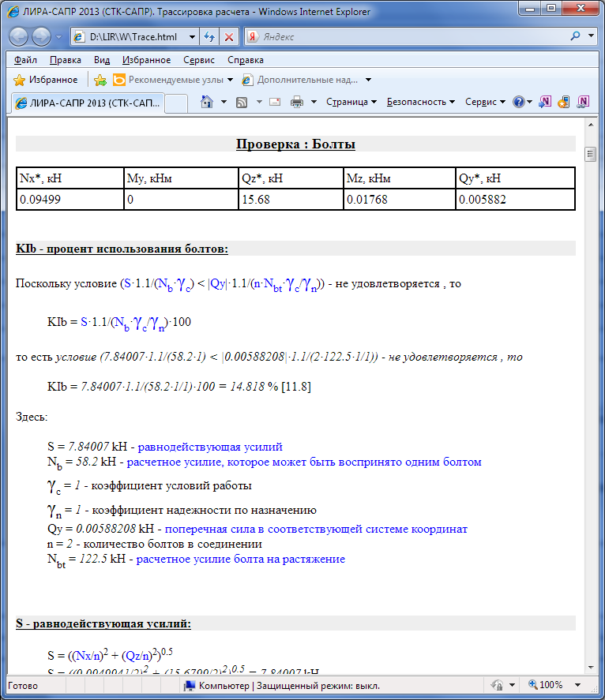605x700 pixels.
Task: Expand the Безопасность dropdown menu
Action: [x=420, y=102]
